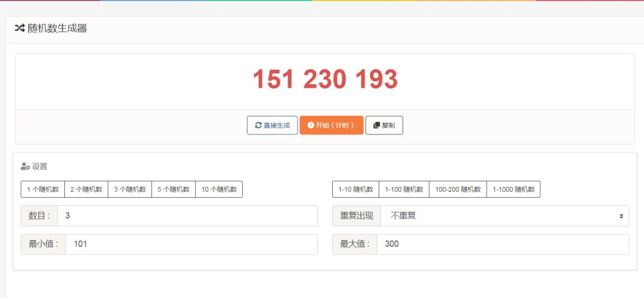Apply the 100-200 随机数 range preset
The width and height of the screenshot is (644, 298).
coord(458,189)
